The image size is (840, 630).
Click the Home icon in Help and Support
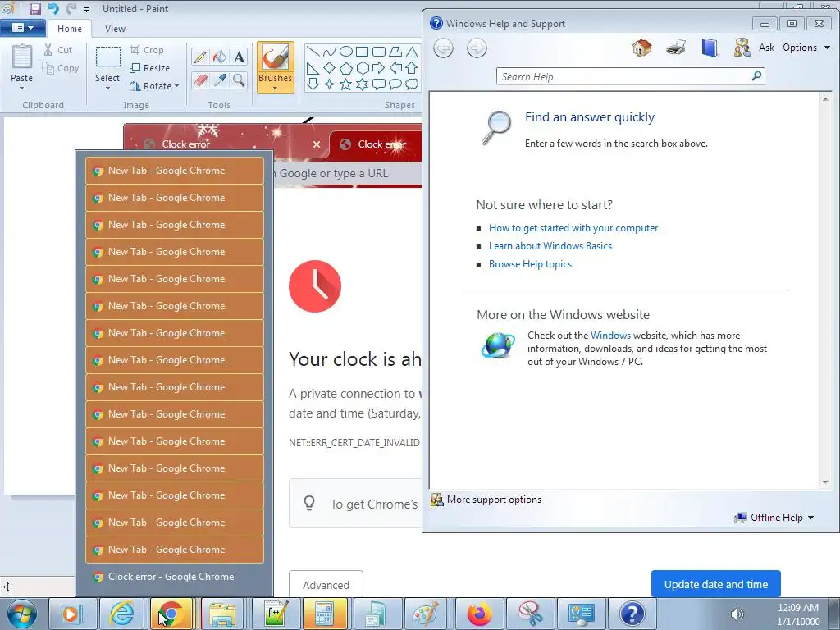pyautogui.click(x=641, y=48)
